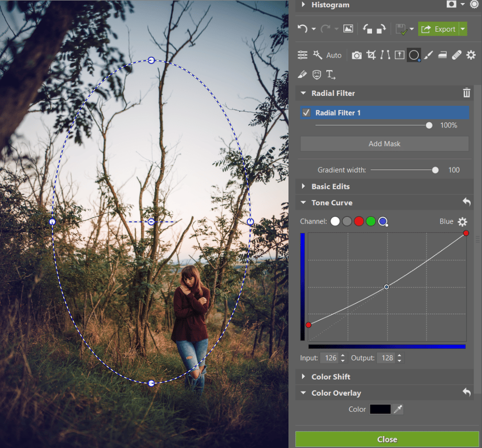The width and height of the screenshot is (482, 448).
Task: Click the Undo arrow icon
Action: 302,29
